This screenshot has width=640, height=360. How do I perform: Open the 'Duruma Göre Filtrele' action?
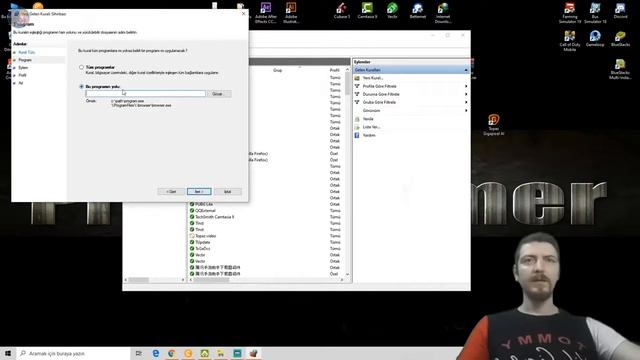tap(381, 94)
